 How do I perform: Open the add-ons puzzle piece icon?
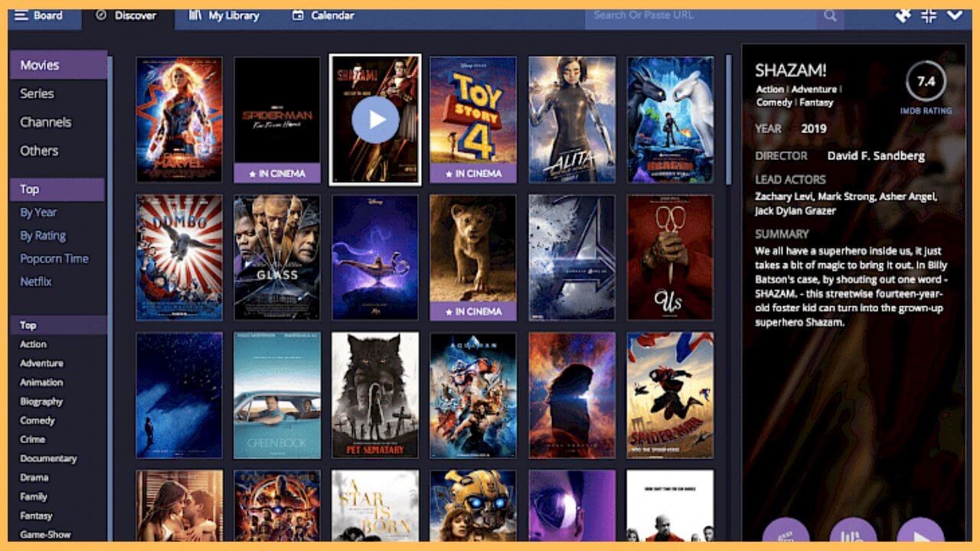point(903,15)
